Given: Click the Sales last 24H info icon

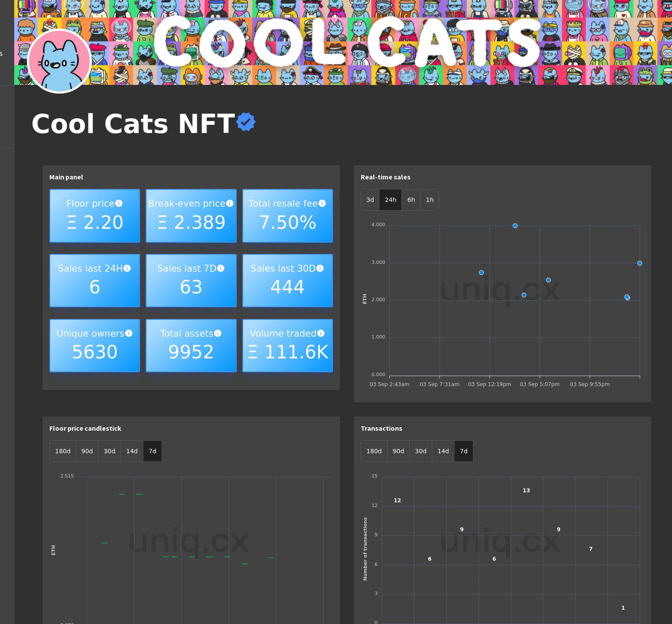Looking at the screenshot, I should (x=127, y=268).
